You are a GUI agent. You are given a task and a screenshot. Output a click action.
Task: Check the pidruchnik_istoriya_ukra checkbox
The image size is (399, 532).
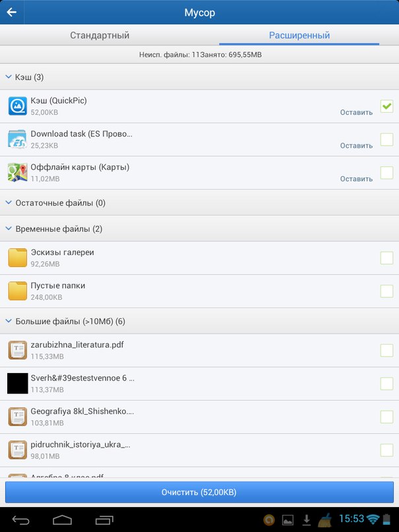(386, 450)
